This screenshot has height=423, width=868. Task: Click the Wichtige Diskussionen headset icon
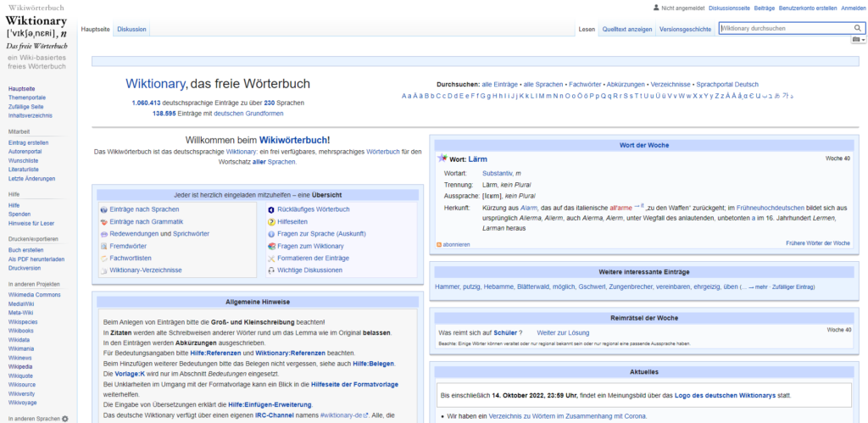click(271, 270)
